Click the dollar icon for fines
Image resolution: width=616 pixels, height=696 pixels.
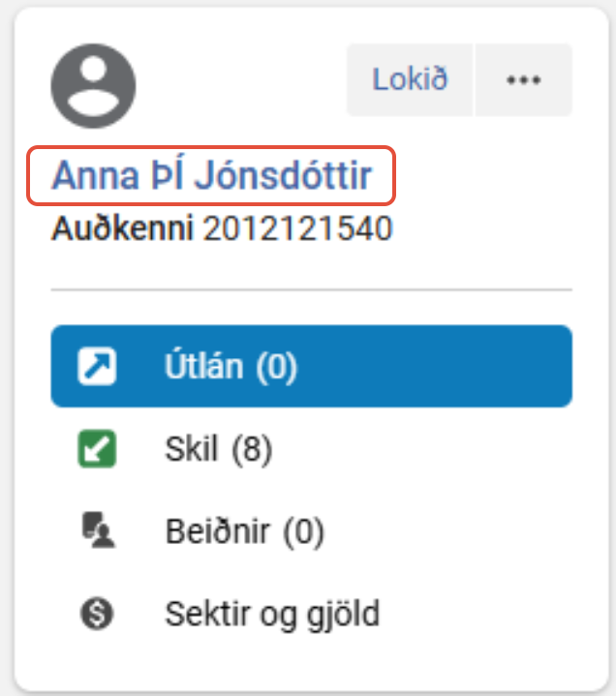point(96,613)
